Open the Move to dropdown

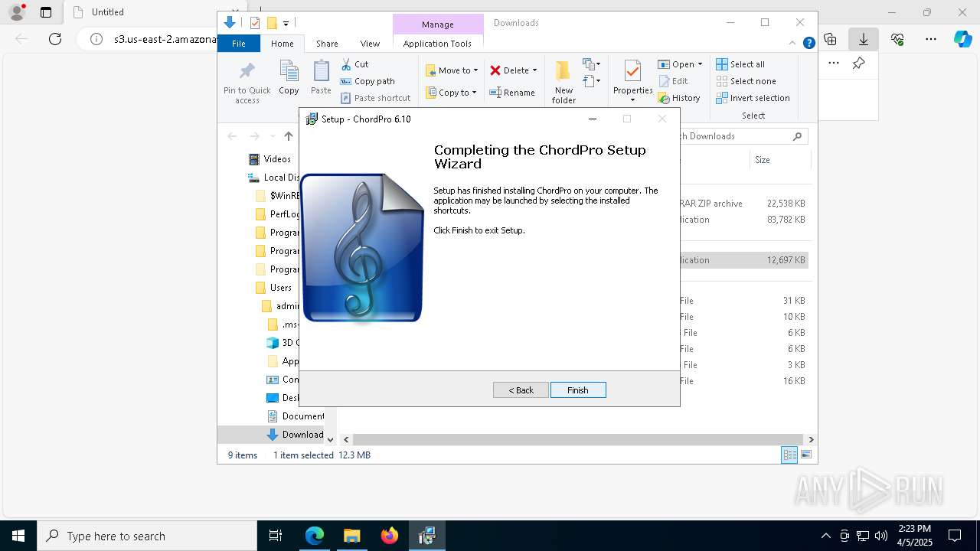pyautogui.click(x=452, y=70)
